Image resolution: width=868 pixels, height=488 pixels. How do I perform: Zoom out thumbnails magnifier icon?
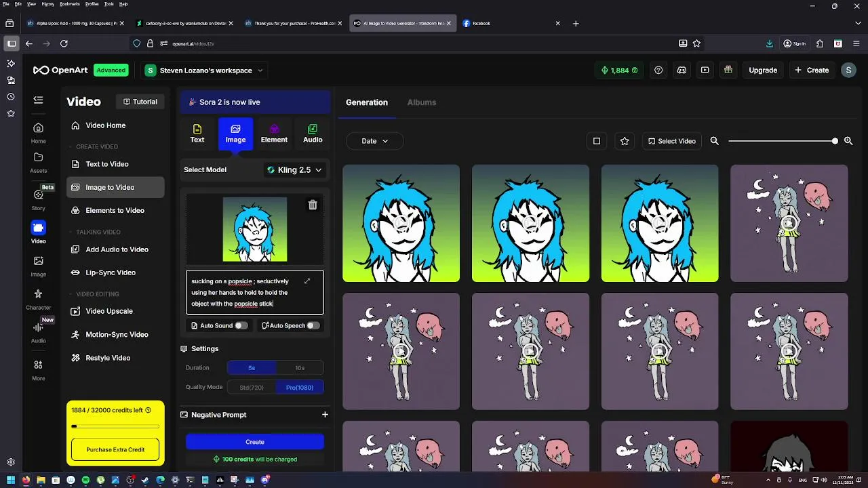(714, 141)
